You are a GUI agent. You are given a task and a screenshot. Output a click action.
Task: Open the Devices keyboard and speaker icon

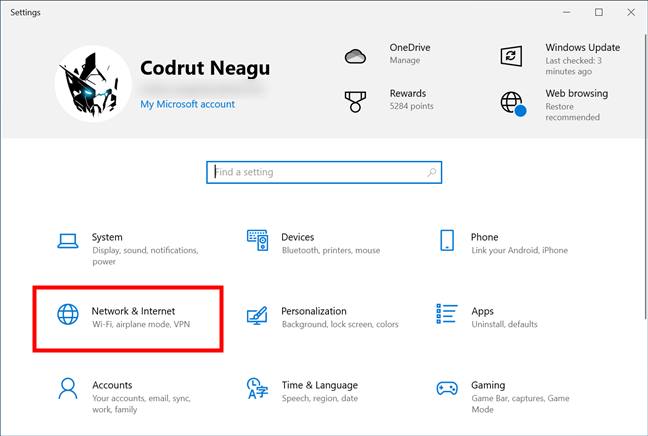pos(257,241)
